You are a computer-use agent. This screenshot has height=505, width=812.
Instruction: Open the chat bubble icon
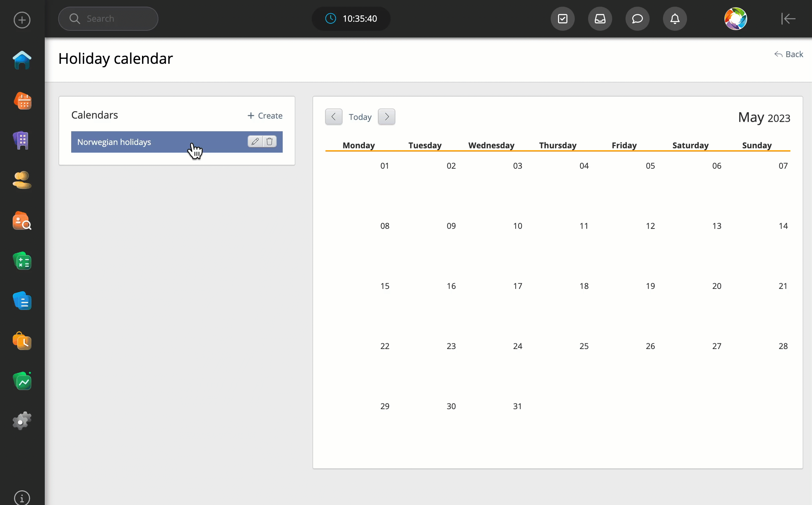point(637,19)
